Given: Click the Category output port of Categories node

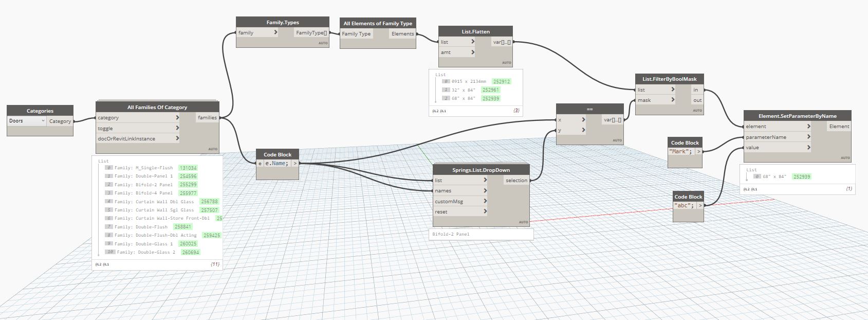Looking at the screenshot, I should pyautogui.click(x=60, y=121).
